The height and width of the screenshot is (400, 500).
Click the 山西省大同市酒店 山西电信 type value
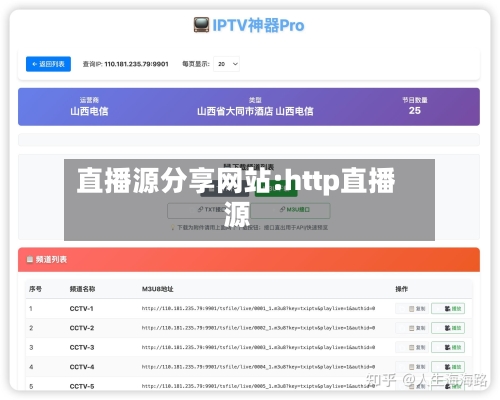pyautogui.click(x=255, y=111)
